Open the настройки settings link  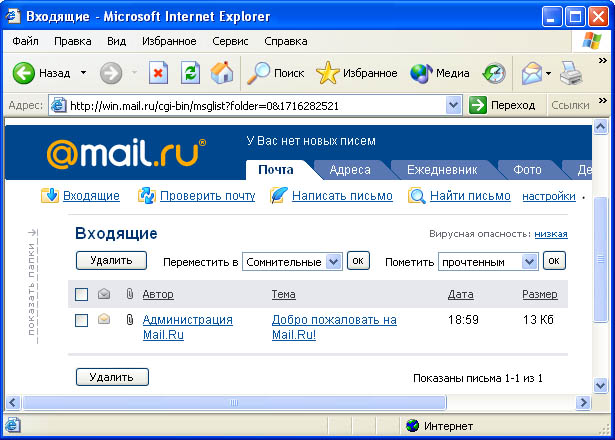pos(549,196)
